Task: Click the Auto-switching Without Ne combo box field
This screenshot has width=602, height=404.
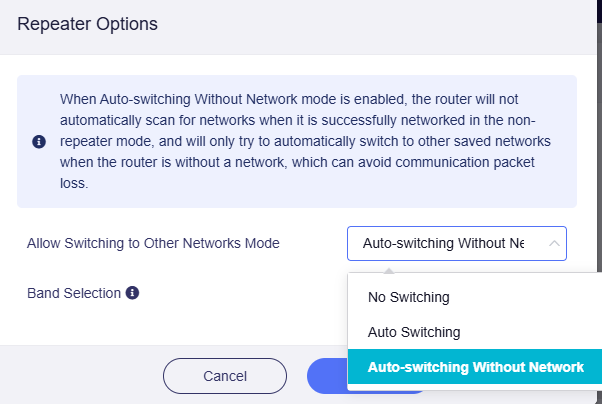Action: tap(456, 243)
